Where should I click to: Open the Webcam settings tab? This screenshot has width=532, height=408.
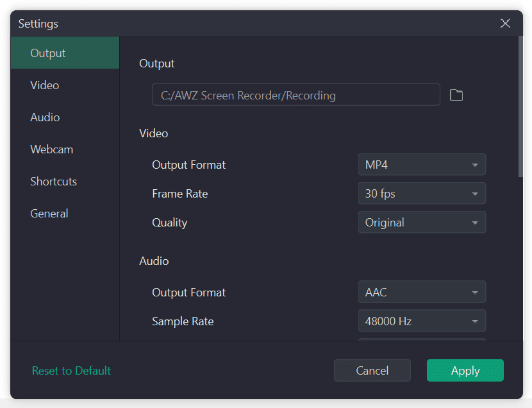tap(52, 149)
